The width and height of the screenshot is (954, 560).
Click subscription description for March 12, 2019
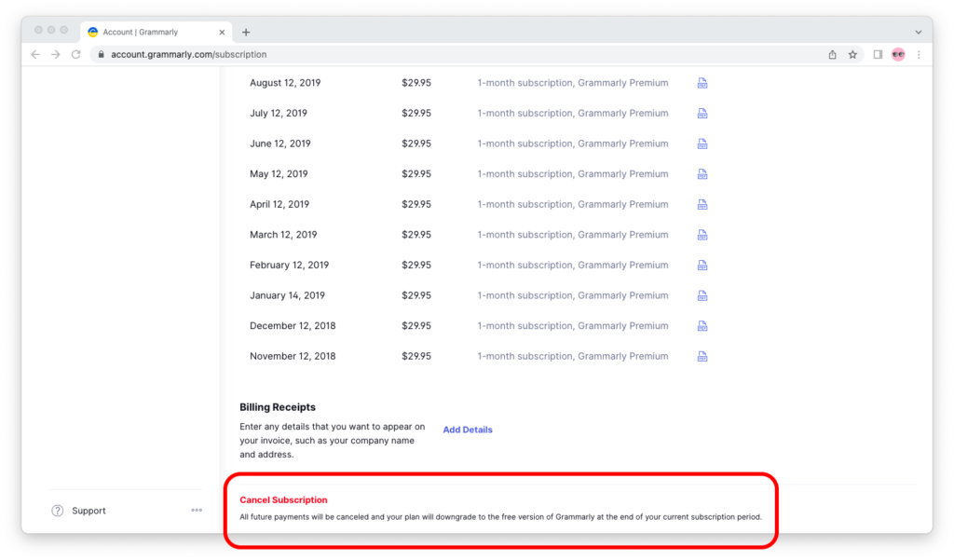coord(573,235)
